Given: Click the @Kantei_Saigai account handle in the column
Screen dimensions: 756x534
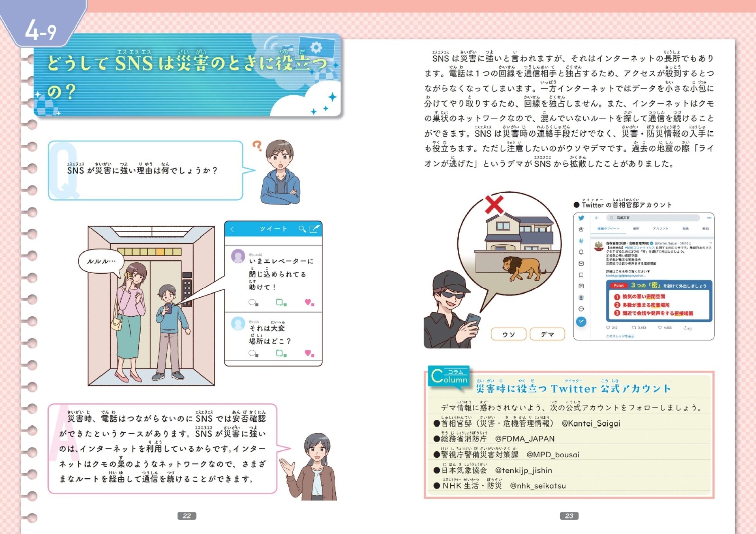Looking at the screenshot, I should 591,424.
